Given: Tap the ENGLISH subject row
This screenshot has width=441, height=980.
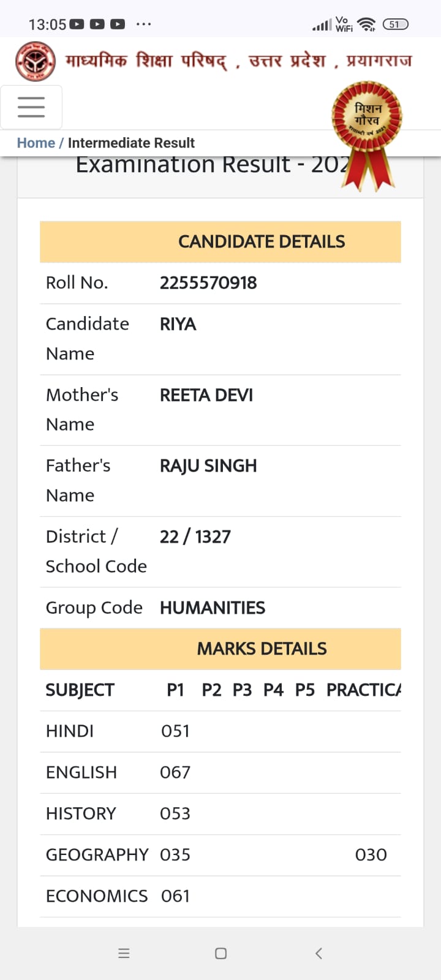Looking at the screenshot, I should tap(221, 773).
